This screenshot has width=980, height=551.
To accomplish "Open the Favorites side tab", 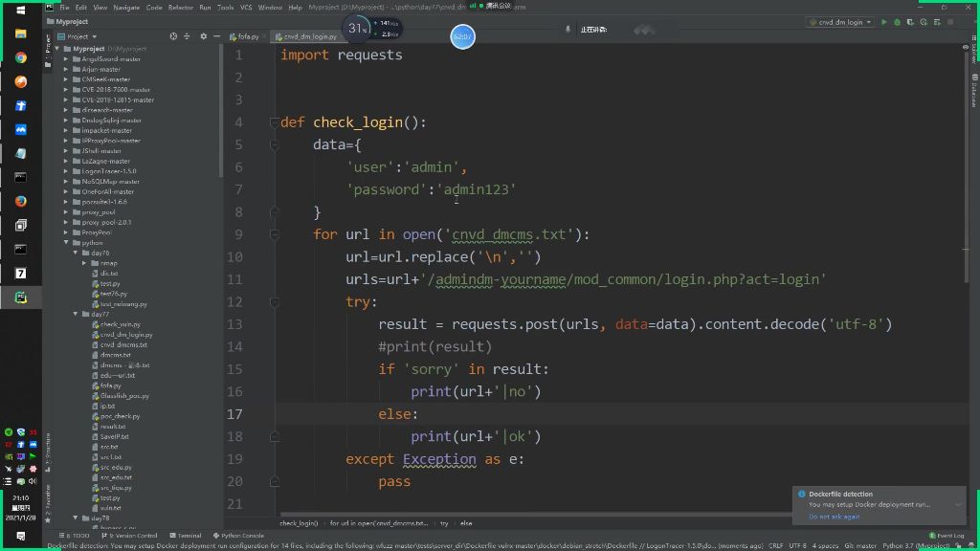I will [48, 505].
